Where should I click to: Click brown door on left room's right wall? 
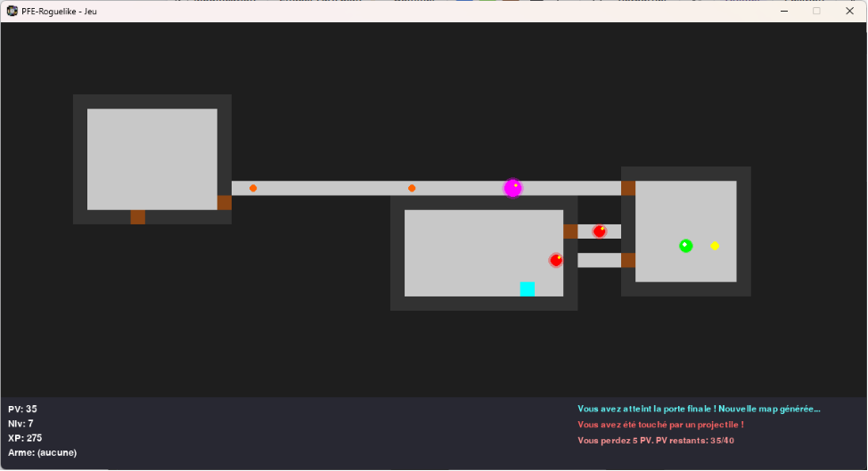tap(225, 202)
